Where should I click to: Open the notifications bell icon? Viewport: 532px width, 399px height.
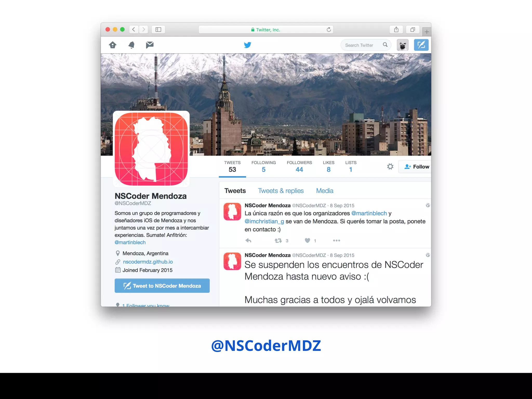click(131, 45)
